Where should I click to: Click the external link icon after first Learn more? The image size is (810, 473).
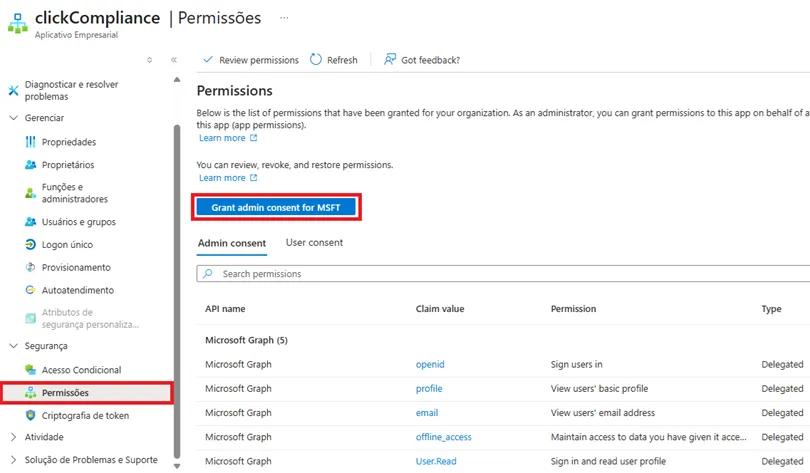254,138
